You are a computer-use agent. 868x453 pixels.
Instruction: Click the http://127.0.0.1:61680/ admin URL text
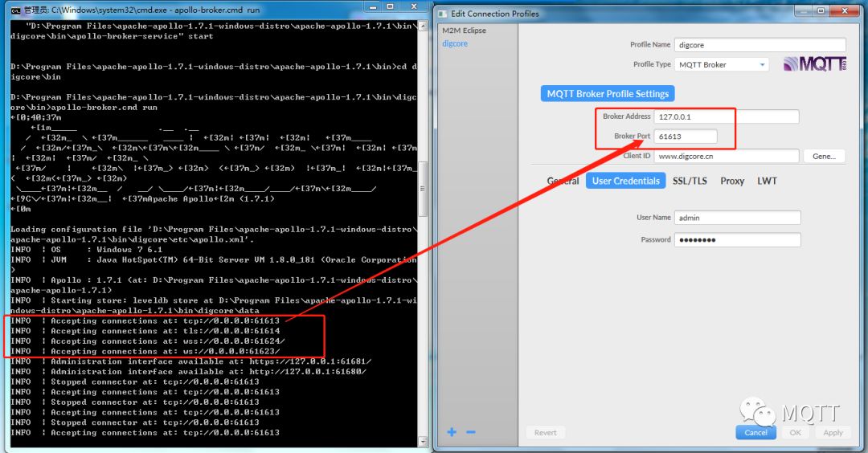point(308,372)
